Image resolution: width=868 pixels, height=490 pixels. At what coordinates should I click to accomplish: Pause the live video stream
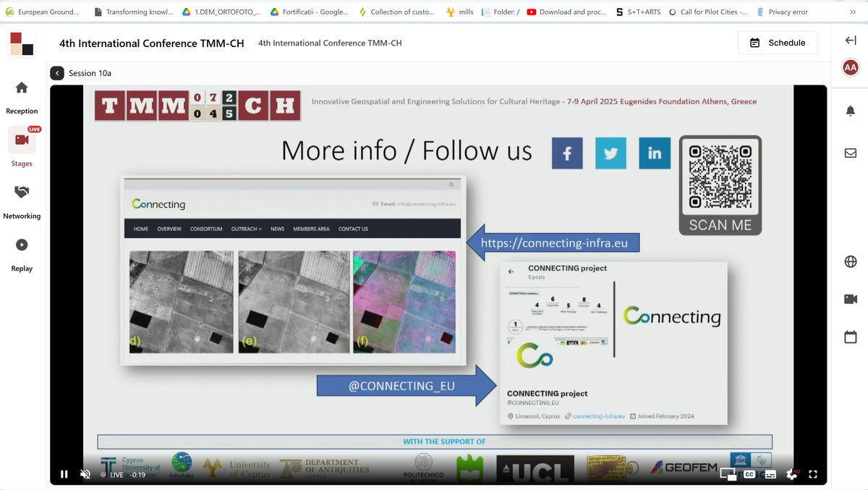click(x=64, y=474)
